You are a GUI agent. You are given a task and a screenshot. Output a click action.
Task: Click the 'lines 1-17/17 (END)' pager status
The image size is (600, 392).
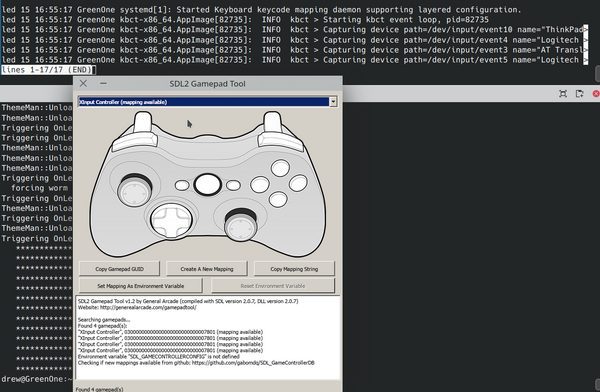[x=47, y=70]
